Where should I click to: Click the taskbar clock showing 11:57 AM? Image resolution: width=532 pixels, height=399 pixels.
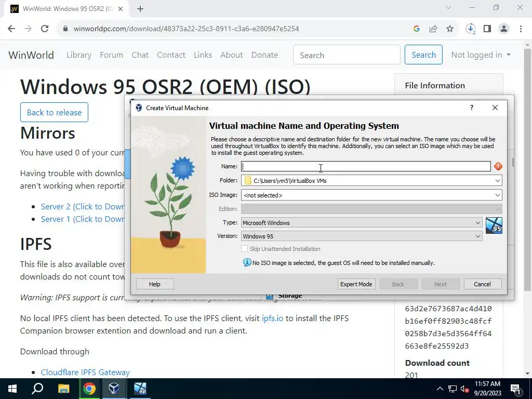[x=487, y=389]
